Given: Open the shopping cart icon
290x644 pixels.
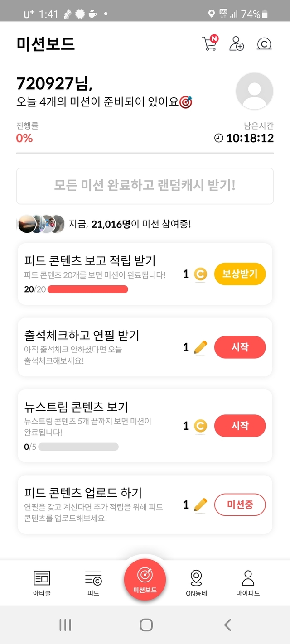Looking at the screenshot, I should (209, 43).
